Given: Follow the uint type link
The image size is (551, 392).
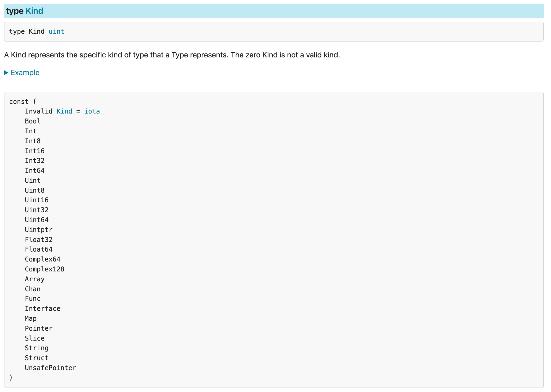Looking at the screenshot, I should pos(56,32).
